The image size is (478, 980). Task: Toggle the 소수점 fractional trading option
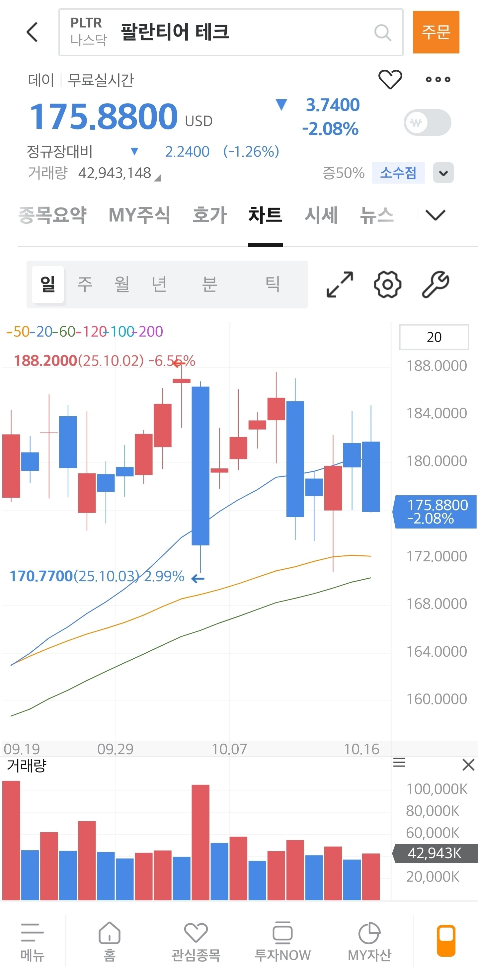[x=398, y=173]
